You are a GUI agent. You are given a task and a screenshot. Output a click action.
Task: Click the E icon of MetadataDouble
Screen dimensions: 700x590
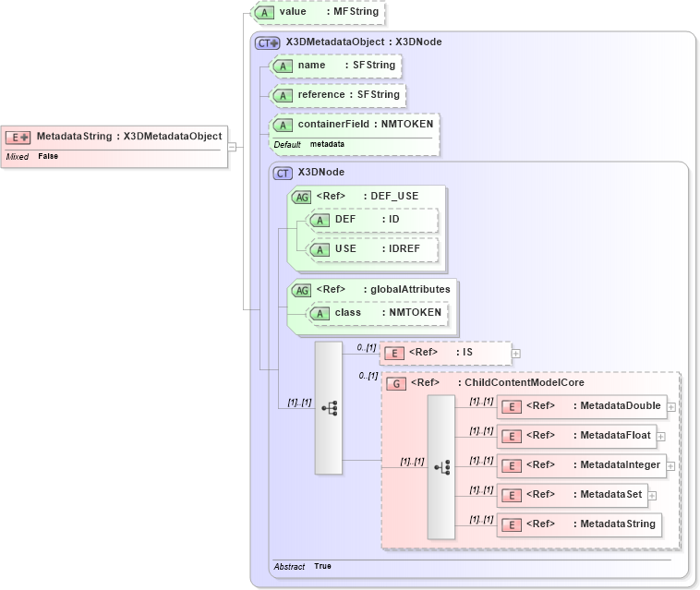[512, 407]
